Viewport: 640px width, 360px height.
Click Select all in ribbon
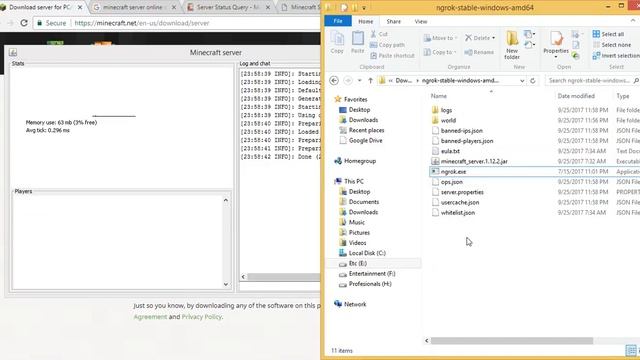click(608, 34)
